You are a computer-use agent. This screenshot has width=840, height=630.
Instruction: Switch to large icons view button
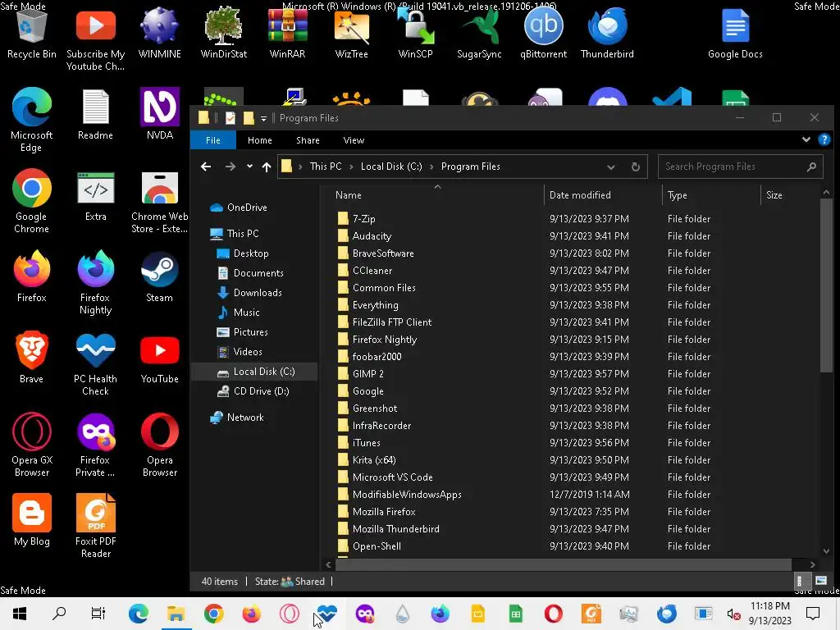[x=820, y=581]
